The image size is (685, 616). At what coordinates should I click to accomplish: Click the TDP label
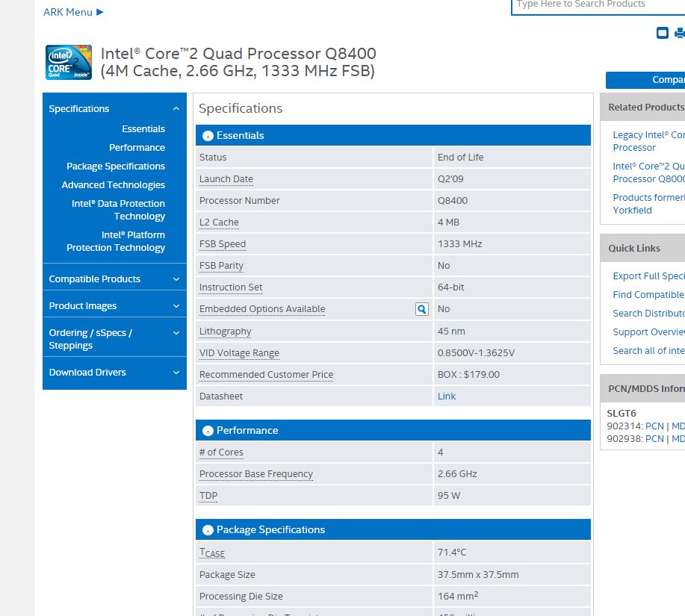click(x=208, y=496)
